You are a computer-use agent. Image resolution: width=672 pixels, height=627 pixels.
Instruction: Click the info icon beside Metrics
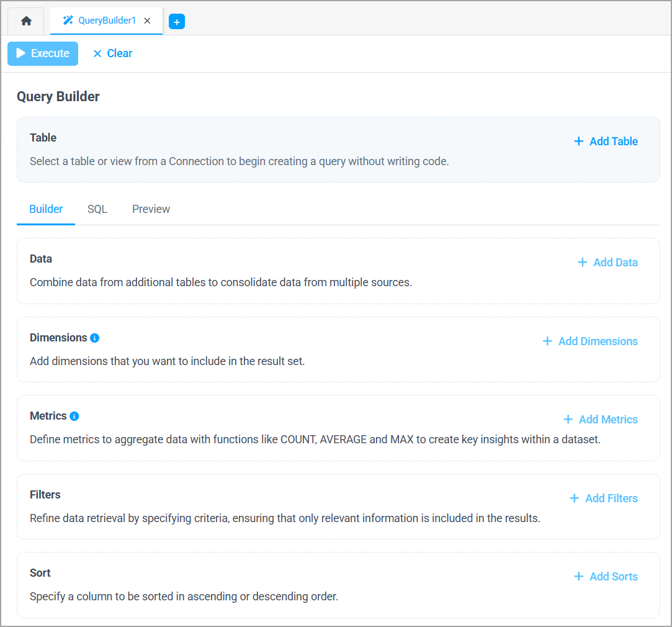[74, 416]
